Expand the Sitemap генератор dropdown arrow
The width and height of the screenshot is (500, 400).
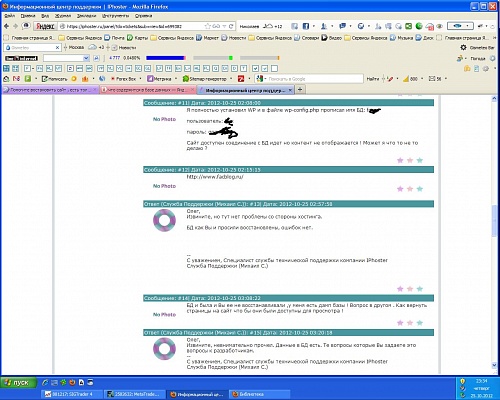[231, 79]
